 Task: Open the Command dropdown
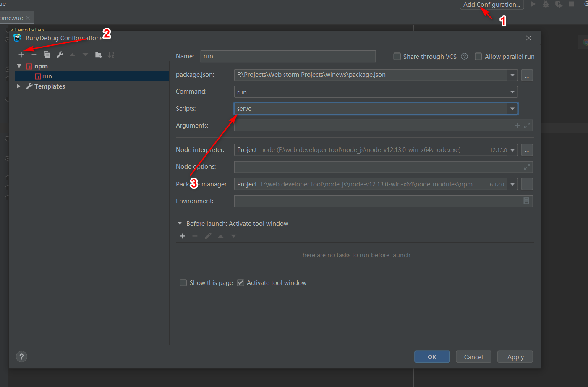click(512, 92)
